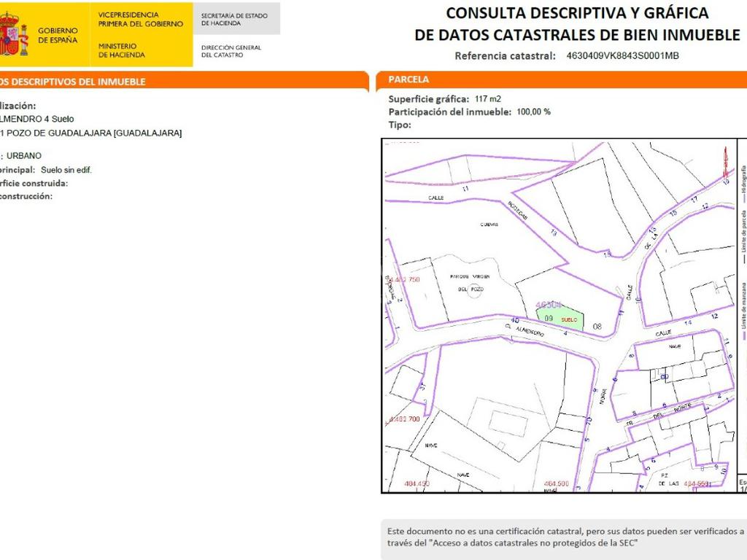Screen dimensions: 747x560
Task: Click 'Participación del inmueble:' label
Action: point(449,112)
